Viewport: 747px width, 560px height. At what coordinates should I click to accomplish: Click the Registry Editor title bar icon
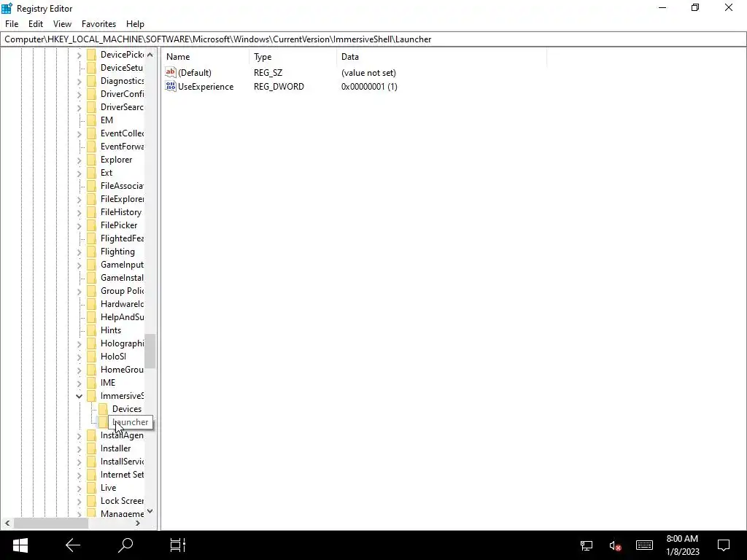point(7,9)
